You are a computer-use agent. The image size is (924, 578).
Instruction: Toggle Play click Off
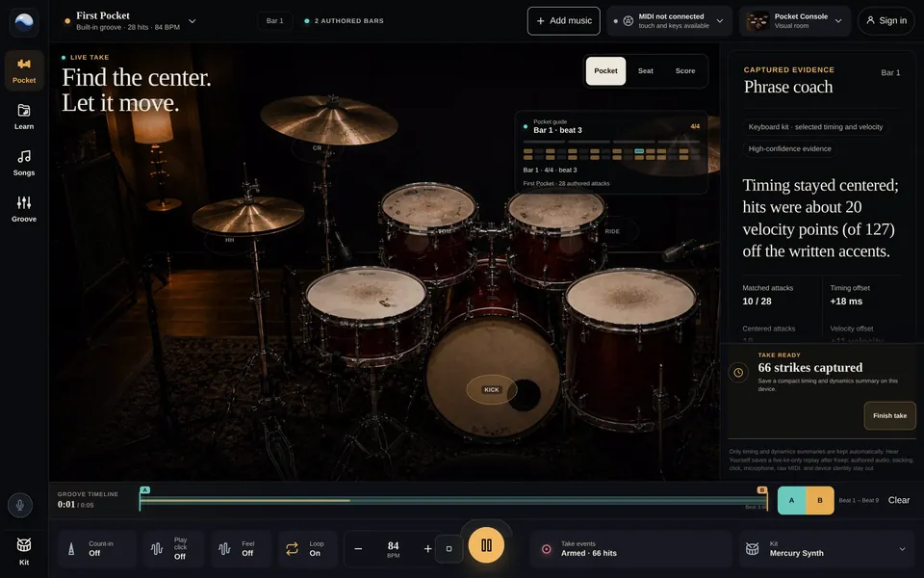(x=174, y=548)
